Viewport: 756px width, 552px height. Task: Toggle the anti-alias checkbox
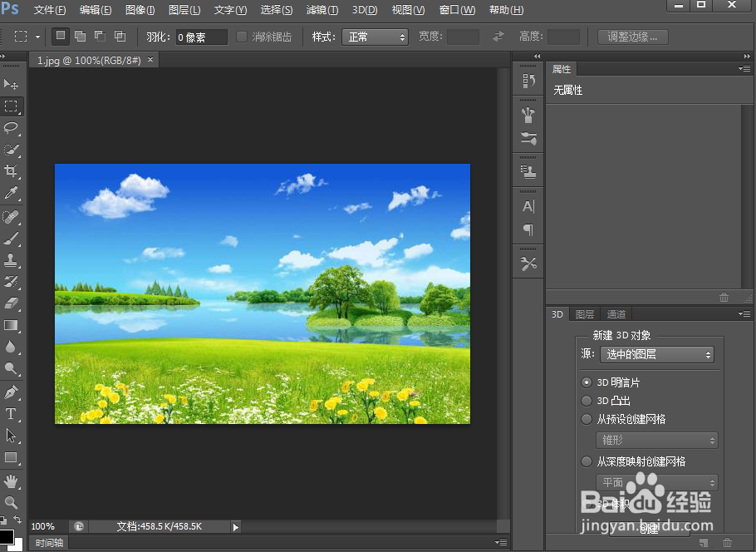pos(242,37)
